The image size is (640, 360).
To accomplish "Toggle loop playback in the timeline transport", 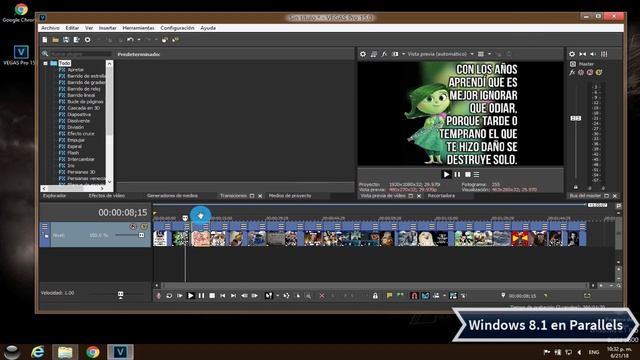I will [169, 296].
